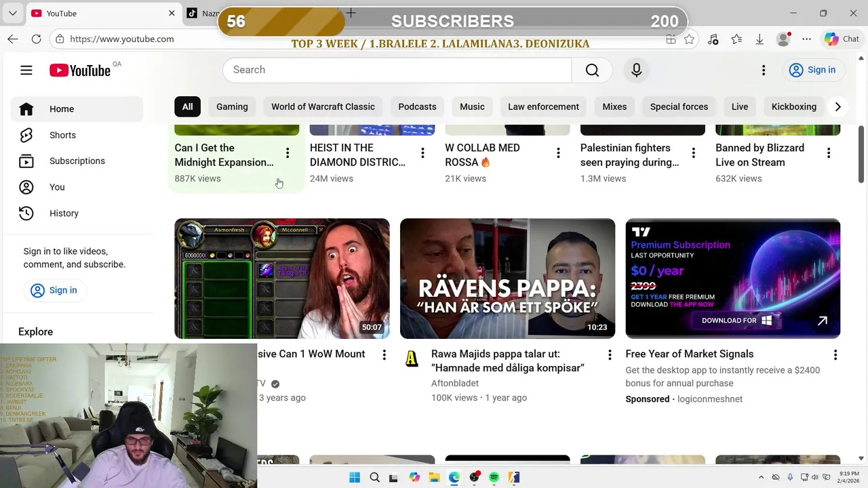The height and width of the screenshot is (488, 868).
Task: Click the YouTube logo
Action: [x=80, y=70]
